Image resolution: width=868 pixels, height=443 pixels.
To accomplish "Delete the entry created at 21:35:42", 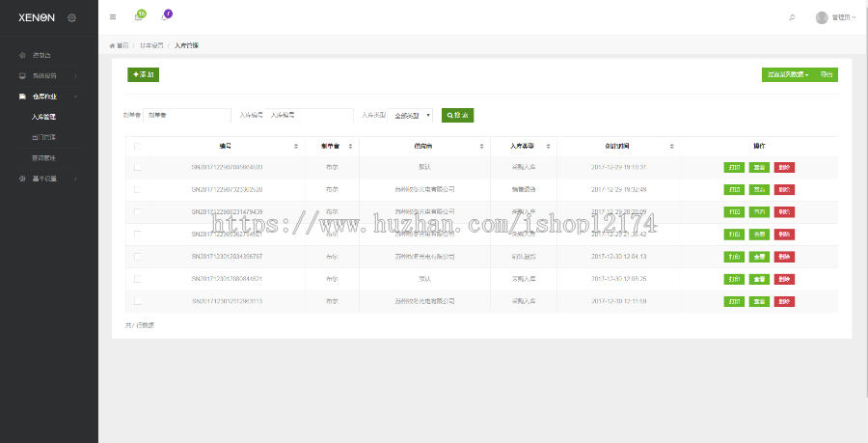I will 784,235.
